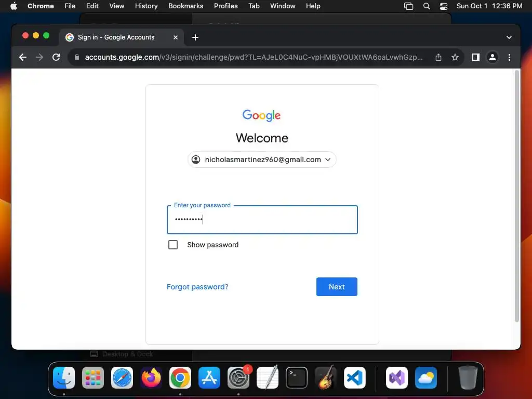Reload the Google sign-in page
The height and width of the screenshot is (399, 532).
[56, 57]
